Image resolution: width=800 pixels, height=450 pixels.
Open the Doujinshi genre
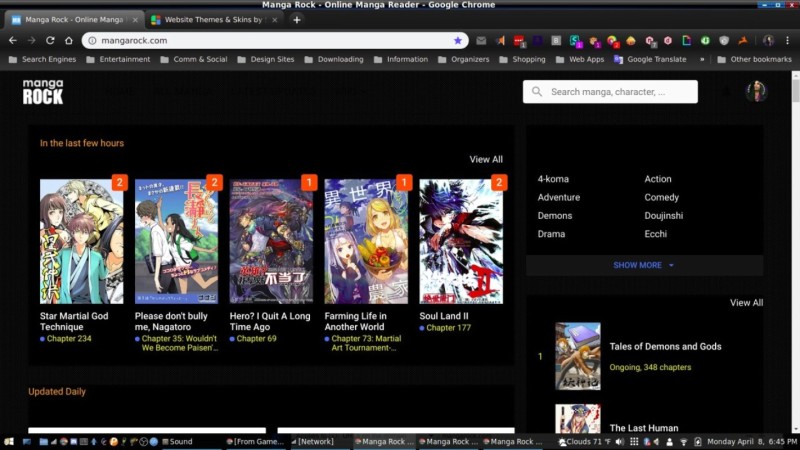663,216
